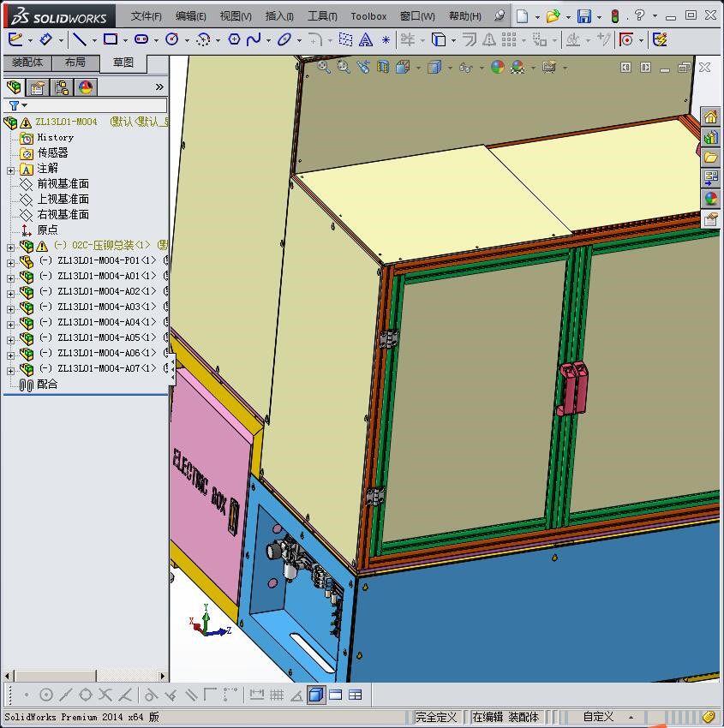Expand the 02C-压铆总装<1> subassembly node
The image size is (724, 728).
[x=10, y=248]
